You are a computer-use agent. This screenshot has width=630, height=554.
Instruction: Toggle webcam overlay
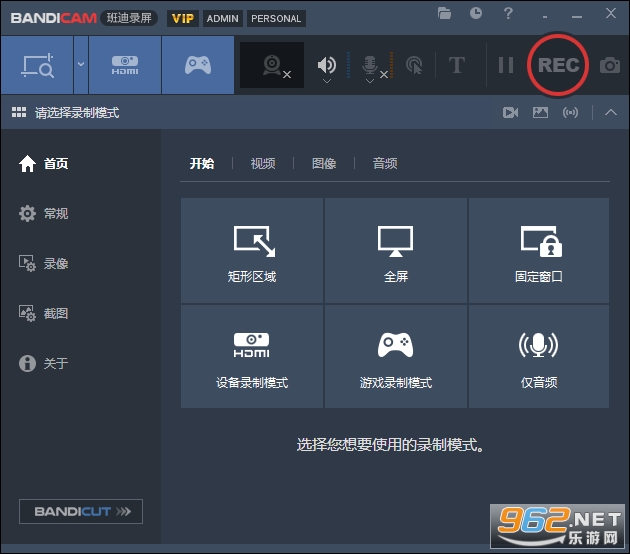272,65
